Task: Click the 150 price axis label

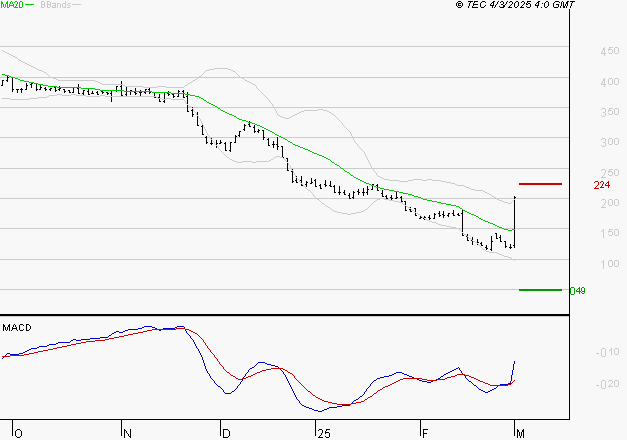Action: click(609, 233)
